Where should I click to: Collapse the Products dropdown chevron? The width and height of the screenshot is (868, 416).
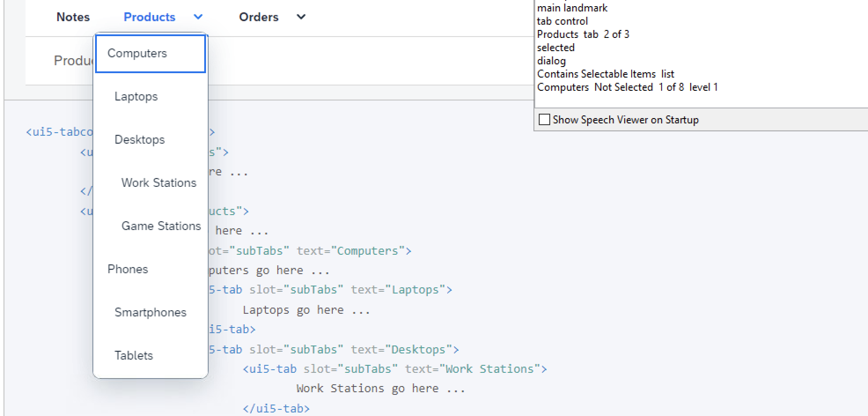[x=198, y=18]
